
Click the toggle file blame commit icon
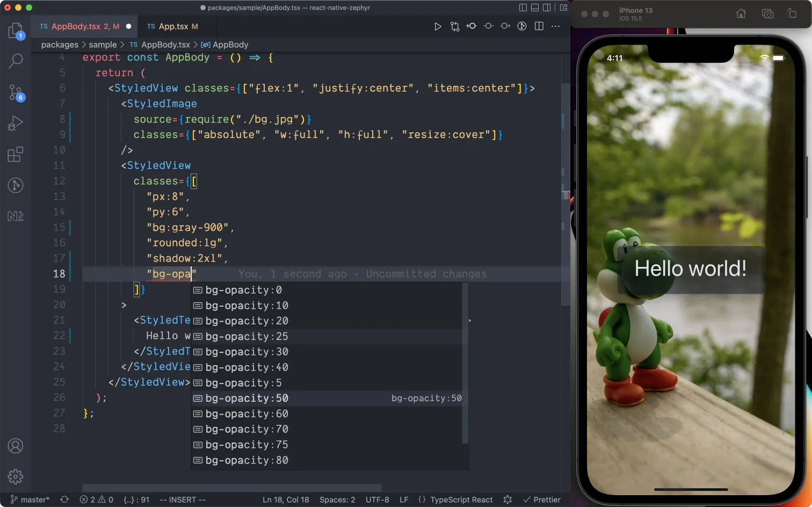click(488, 26)
